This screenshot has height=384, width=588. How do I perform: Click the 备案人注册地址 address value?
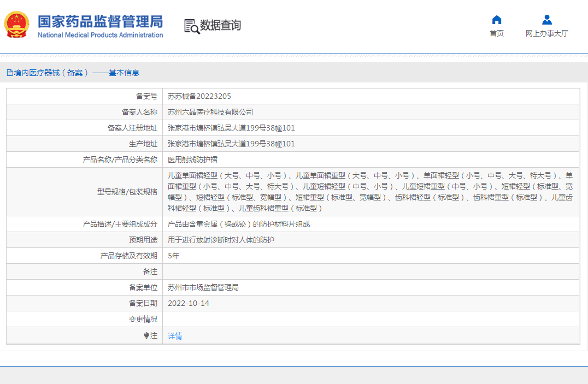tap(231, 128)
